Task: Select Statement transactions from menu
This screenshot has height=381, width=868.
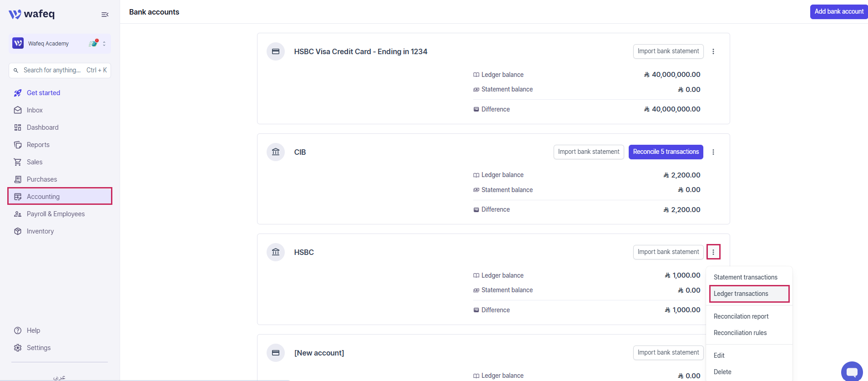Action: coord(746,277)
